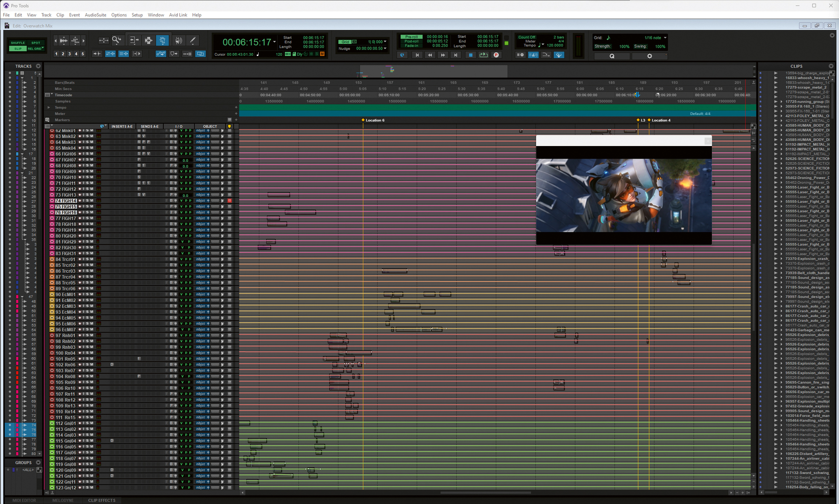Click the Location 6 timeline marker

tap(363, 120)
